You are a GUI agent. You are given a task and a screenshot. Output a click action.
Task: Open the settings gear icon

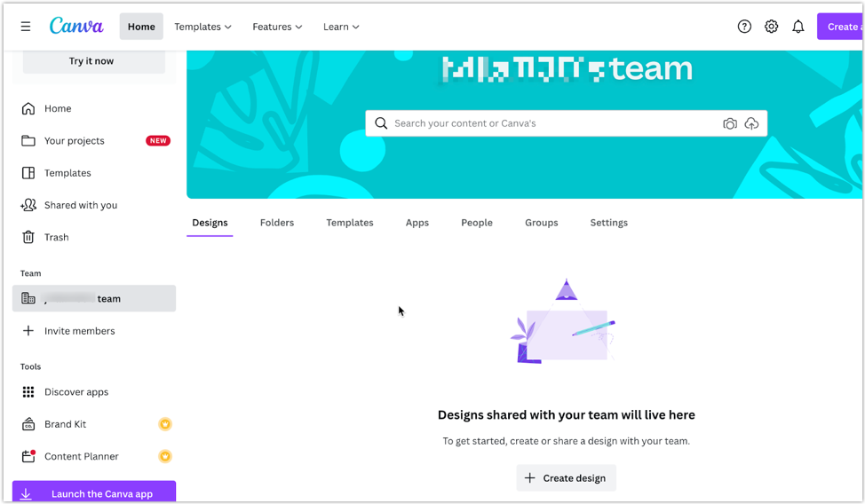(x=771, y=27)
